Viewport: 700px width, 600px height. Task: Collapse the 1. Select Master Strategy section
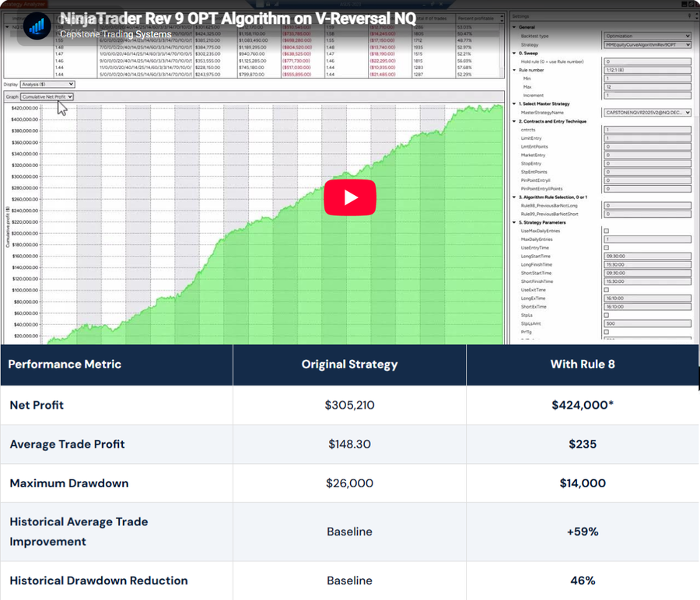click(514, 103)
